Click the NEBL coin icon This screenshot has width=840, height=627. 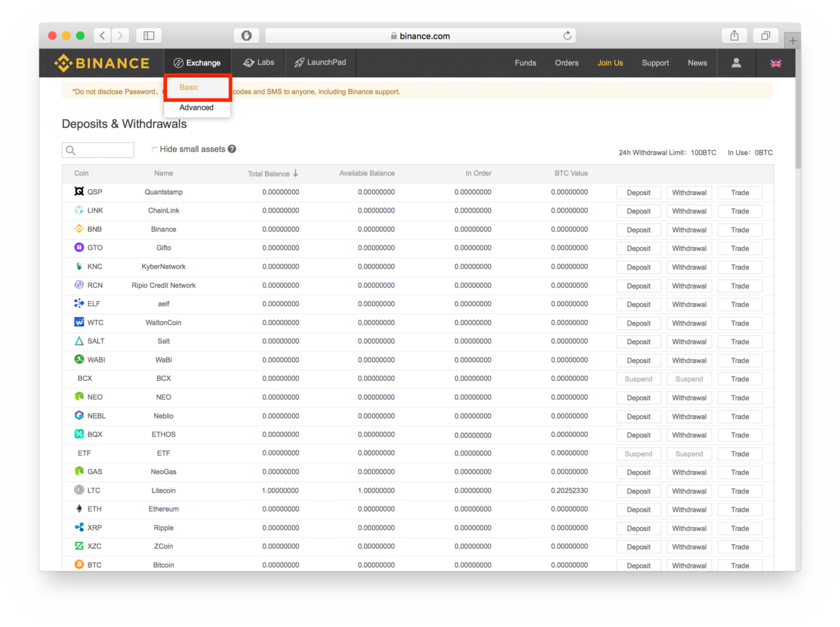pos(79,416)
